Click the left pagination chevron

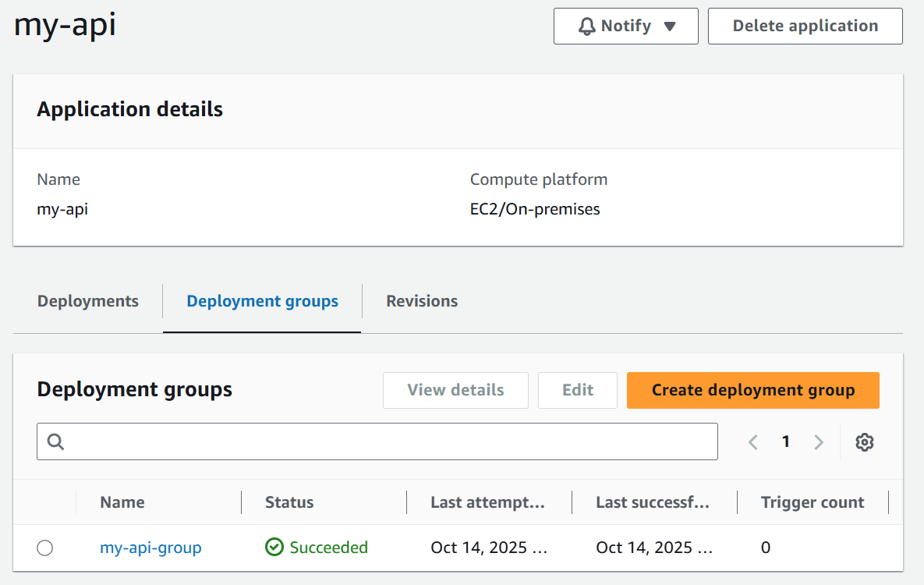tap(752, 441)
